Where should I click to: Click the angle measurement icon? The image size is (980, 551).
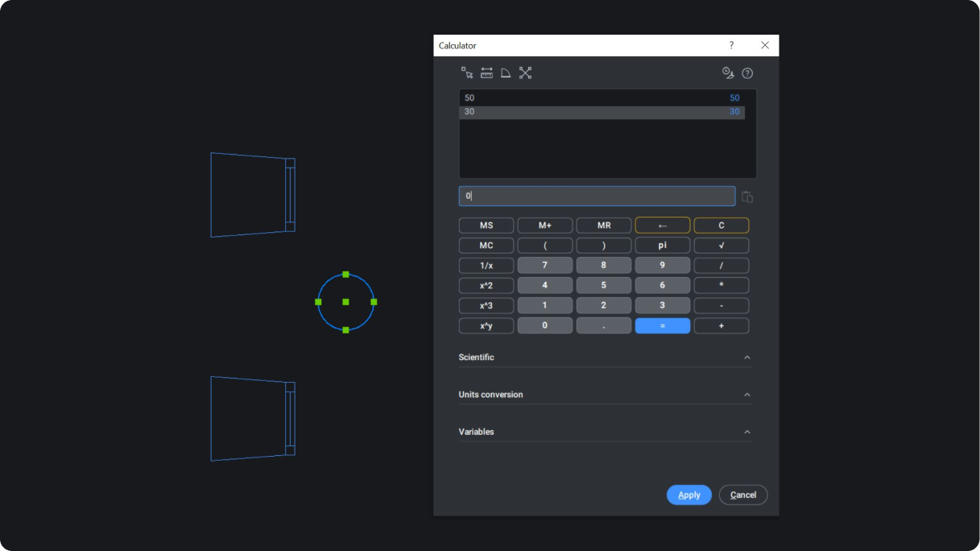506,73
